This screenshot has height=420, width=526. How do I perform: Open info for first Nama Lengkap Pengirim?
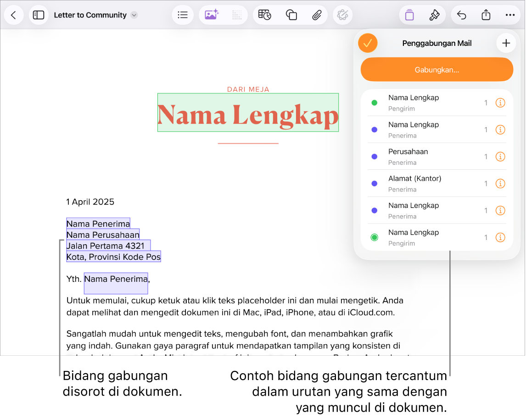pyautogui.click(x=500, y=103)
